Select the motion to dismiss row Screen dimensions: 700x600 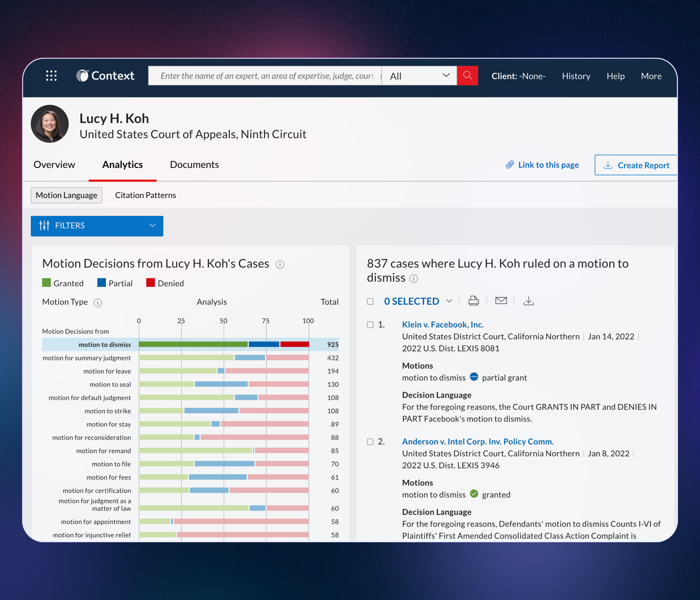190,345
